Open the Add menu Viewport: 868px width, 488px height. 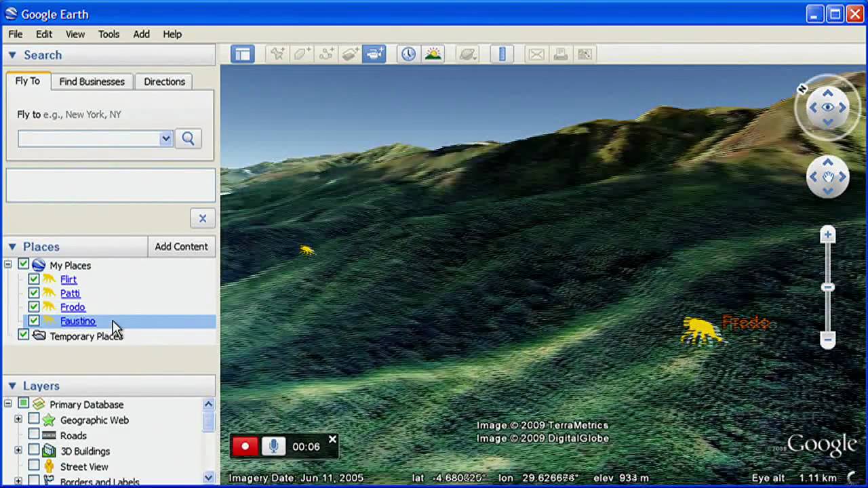[x=141, y=34]
